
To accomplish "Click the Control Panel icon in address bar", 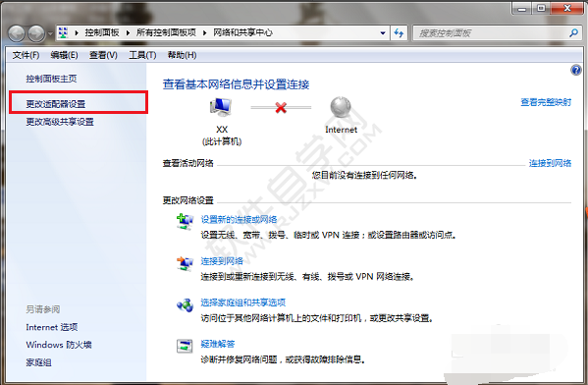I will [x=64, y=33].
